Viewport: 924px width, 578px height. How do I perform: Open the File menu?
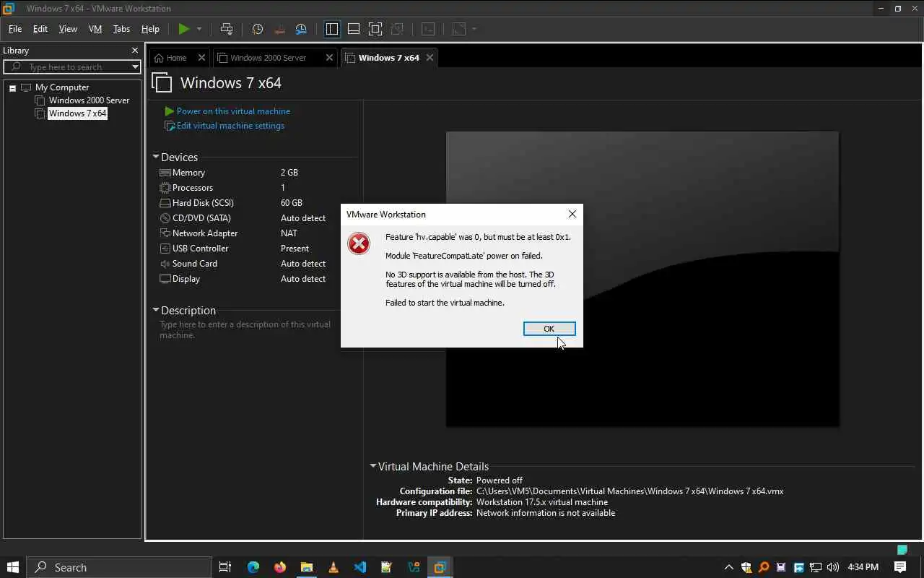tap(14, 29)
